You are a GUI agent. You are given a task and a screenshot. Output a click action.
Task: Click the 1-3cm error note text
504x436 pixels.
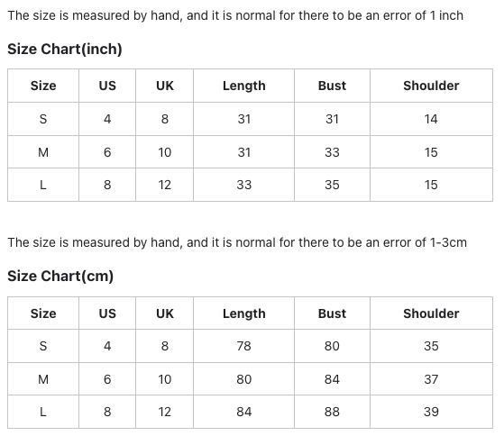click(237, 242)
